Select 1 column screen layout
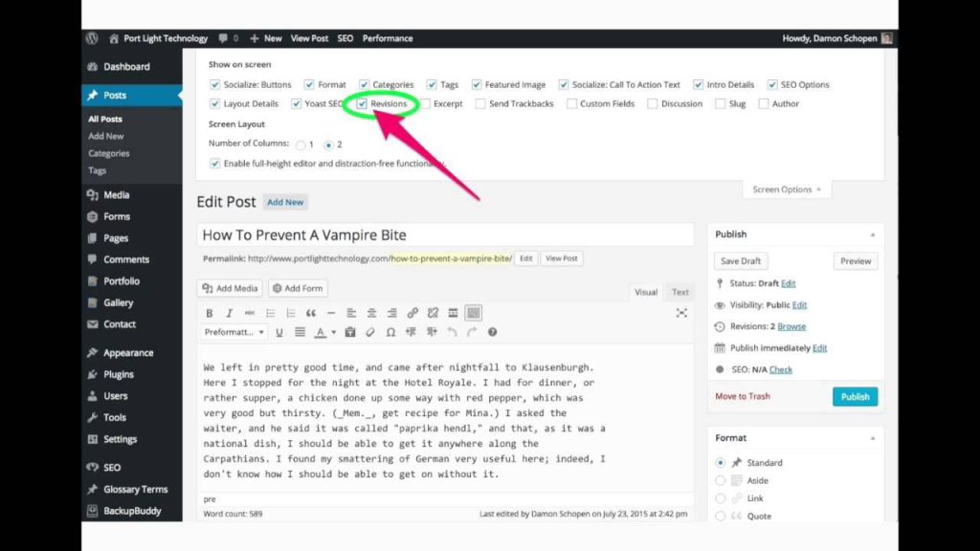Screen dimensions: 980x551 [x=301, y=144]
